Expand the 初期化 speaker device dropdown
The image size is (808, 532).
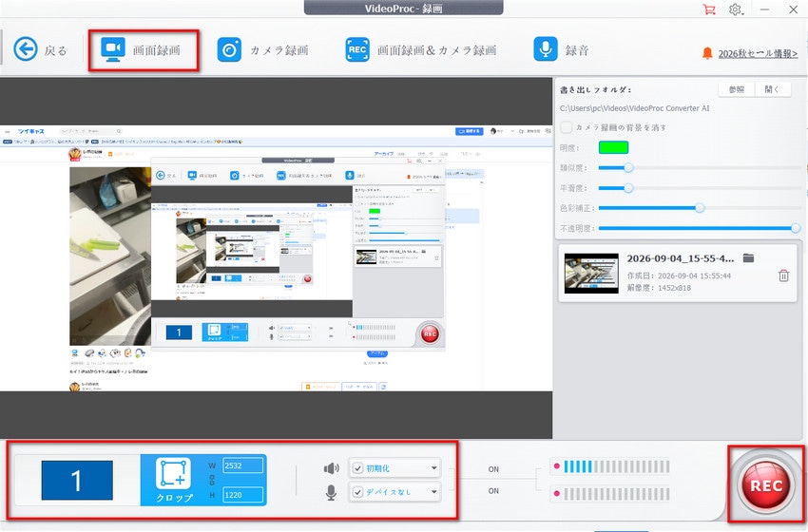pyautogui.click(x=433, y=468)
